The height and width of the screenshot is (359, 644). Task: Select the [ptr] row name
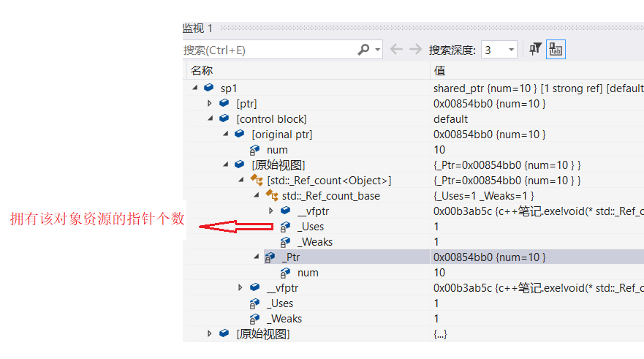click(246, 104)
